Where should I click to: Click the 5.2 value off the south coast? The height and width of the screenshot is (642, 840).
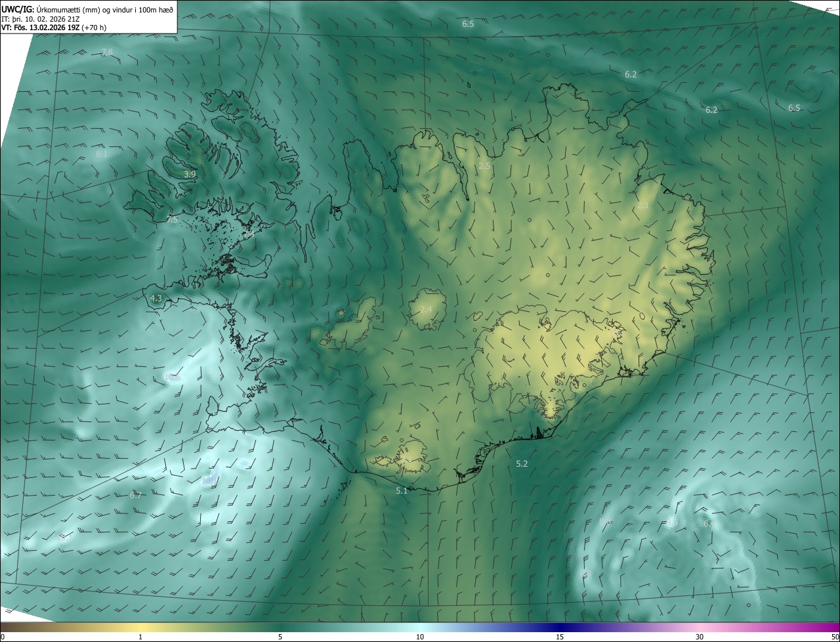point(522,463)
